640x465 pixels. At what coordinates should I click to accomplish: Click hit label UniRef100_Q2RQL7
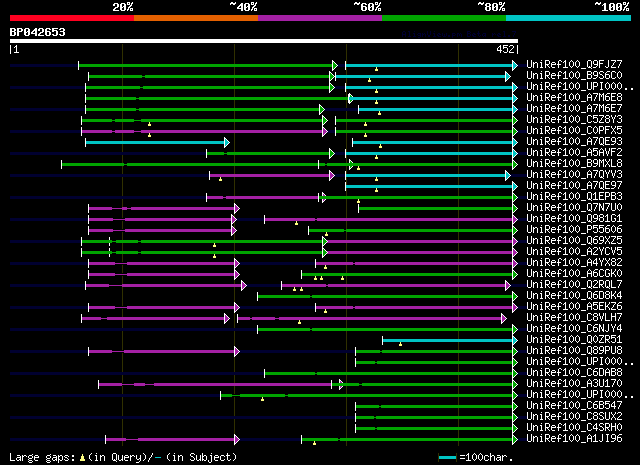point(574,285)
